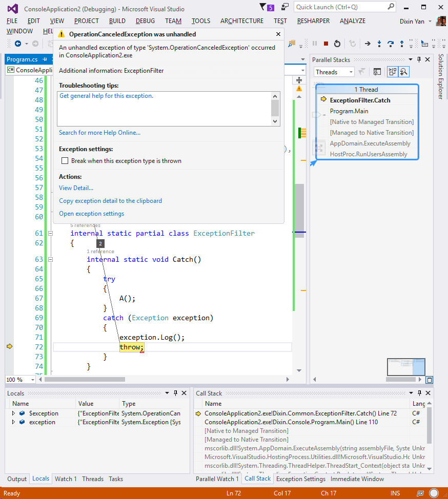The width and height of the screenshot is (448, 499).
Task: Open the RESHARPER menu
Action: point(313,21)
